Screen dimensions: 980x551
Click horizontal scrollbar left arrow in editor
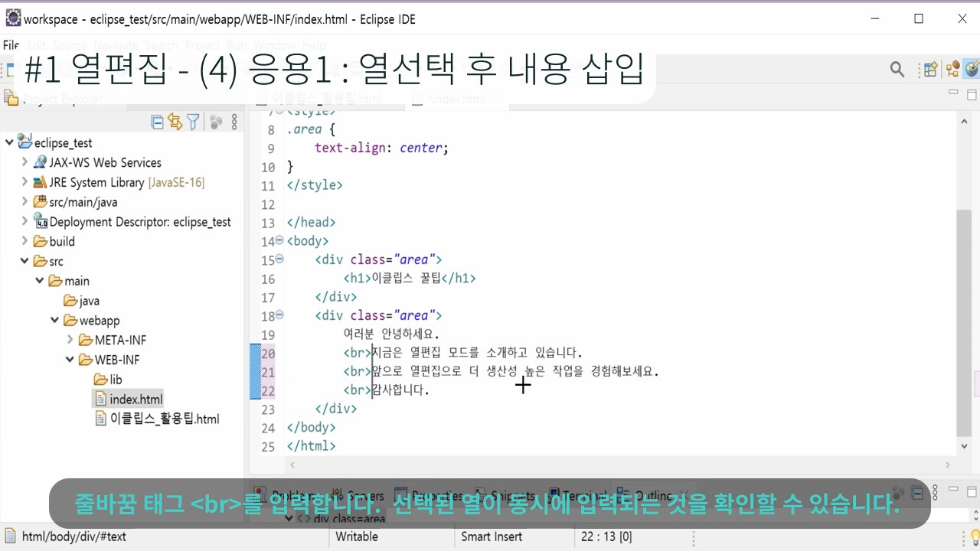292,465
